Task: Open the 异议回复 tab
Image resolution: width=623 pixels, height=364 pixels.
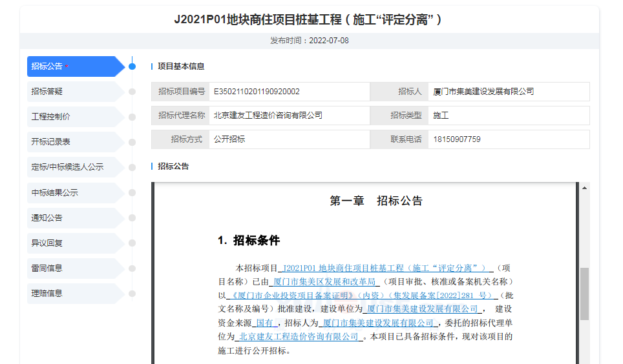Action: point(71,243)
